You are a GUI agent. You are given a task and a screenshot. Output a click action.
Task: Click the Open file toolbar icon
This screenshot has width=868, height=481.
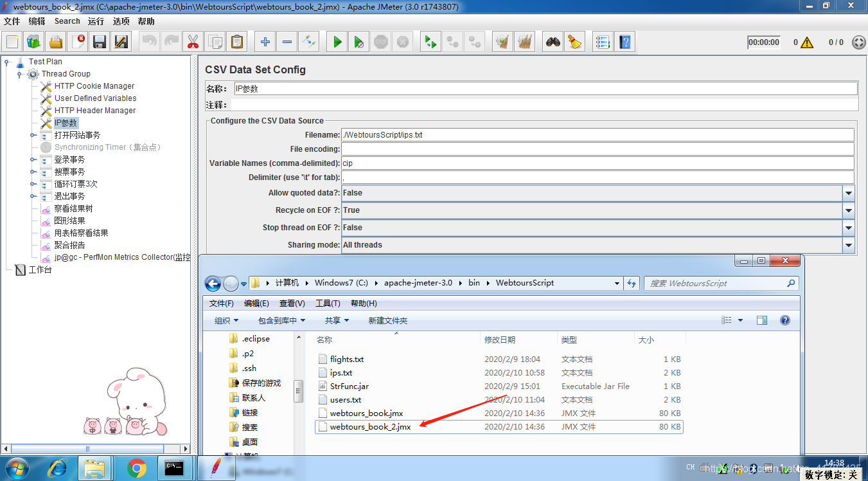pyautogui.click(x=56, y=42)
